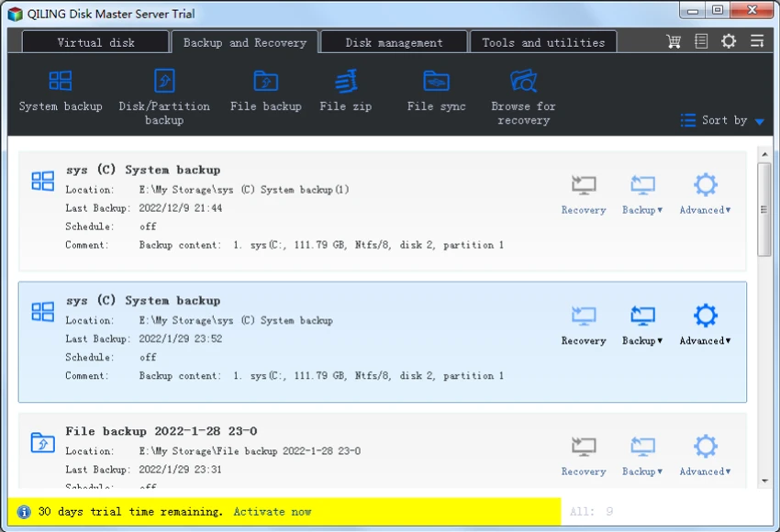
Task: Open the log list icon in header
Action: click(x=701, y=41)
